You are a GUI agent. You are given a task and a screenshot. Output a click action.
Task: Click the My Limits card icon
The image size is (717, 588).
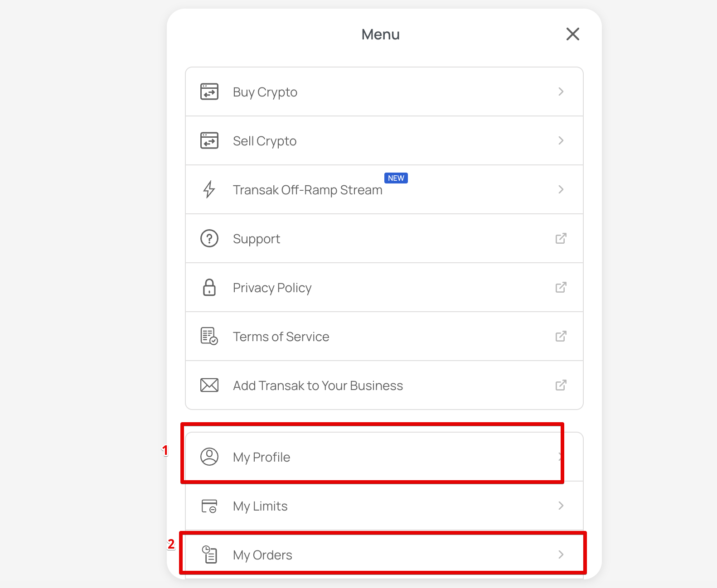point(209,506)
